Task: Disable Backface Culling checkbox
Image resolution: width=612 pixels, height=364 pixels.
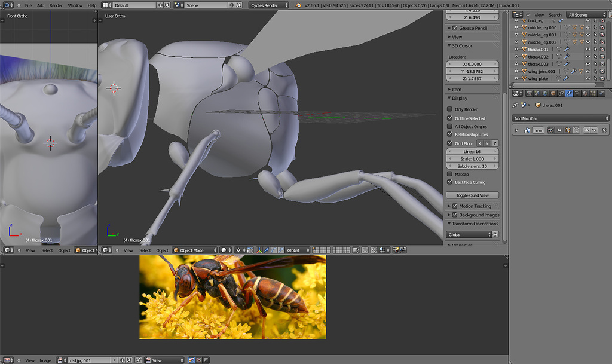Action: click(x=449, y=182)
